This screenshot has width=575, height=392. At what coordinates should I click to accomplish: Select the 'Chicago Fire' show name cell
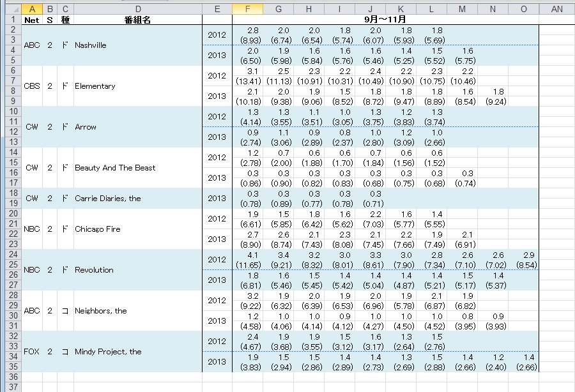(138, 229)
